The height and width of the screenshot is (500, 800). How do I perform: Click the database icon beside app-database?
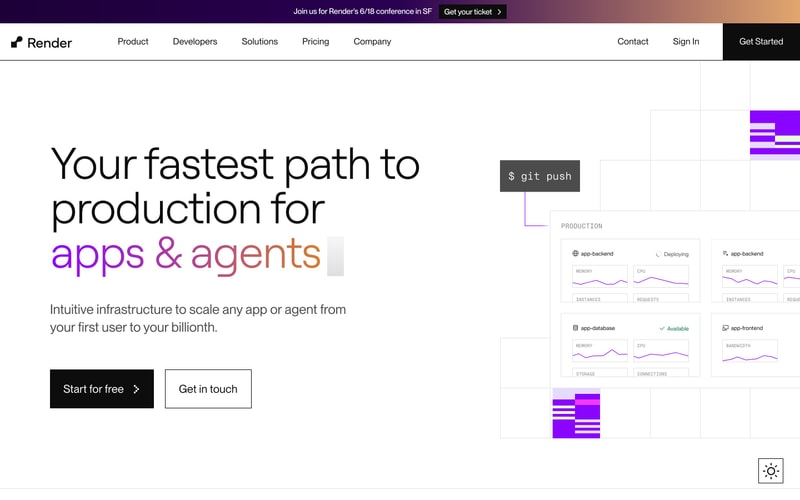(576, 328)
